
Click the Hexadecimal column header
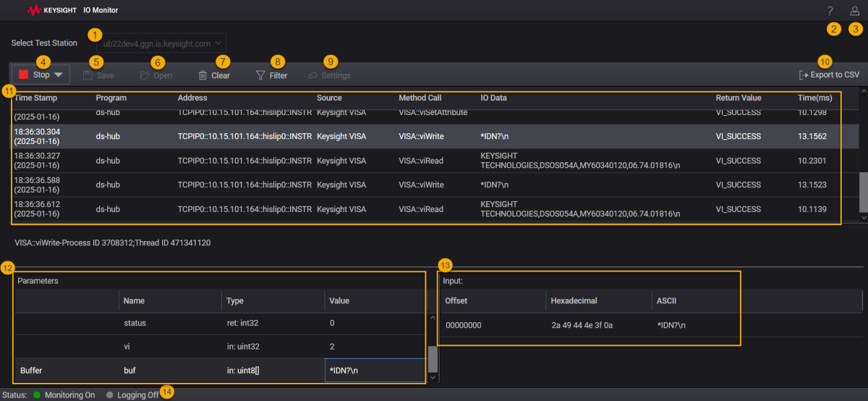point(574,300)
